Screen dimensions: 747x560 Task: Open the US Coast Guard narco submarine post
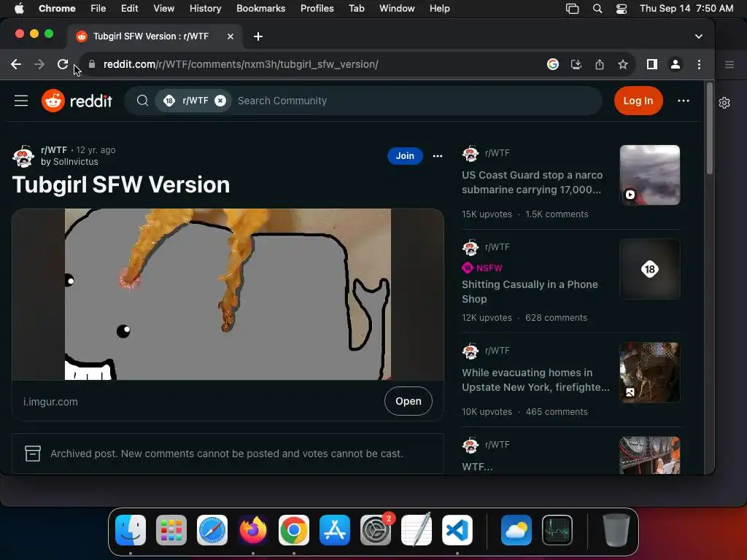532,182
